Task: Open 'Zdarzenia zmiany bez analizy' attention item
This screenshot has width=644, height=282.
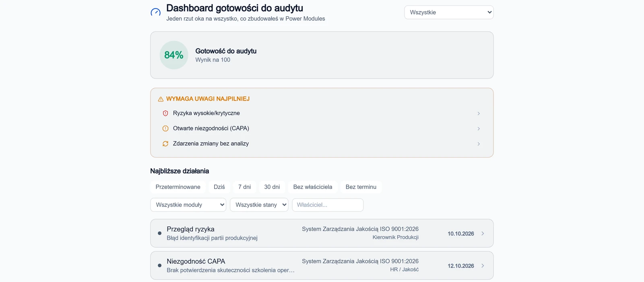Action: (x=322, y=144)
